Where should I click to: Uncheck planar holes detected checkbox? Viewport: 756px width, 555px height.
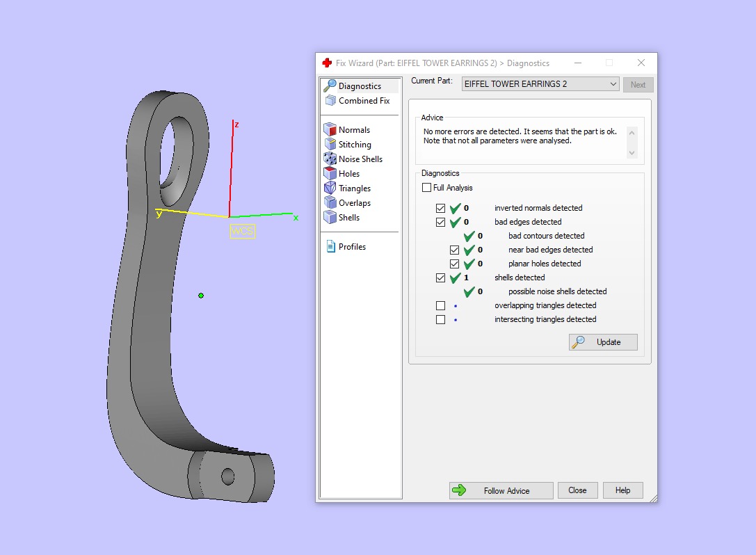click(454, 264)
